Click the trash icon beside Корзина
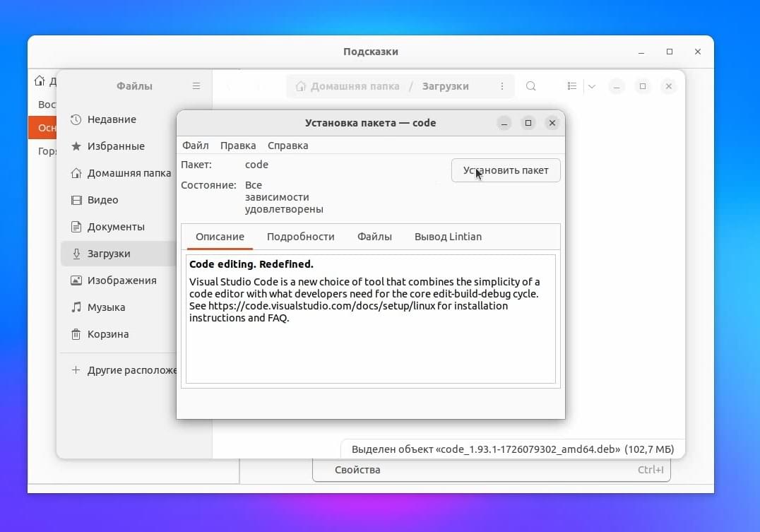 coord(76,334)
